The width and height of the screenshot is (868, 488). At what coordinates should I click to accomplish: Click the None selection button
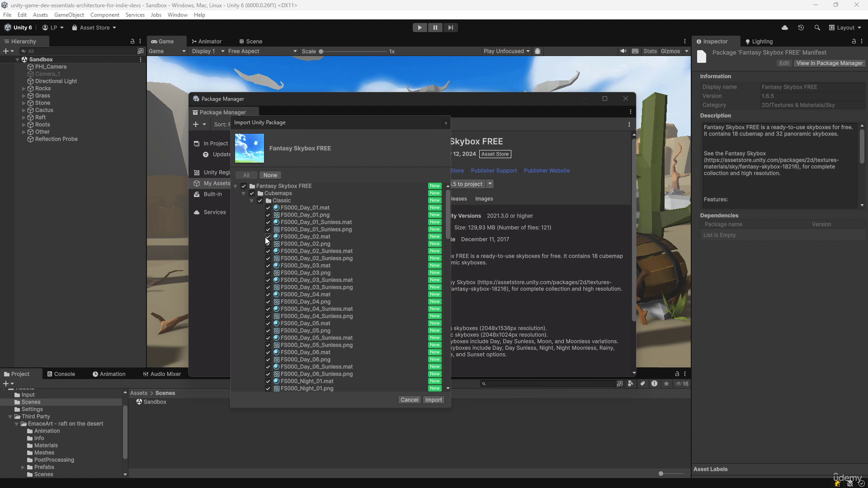pos(270,175)
